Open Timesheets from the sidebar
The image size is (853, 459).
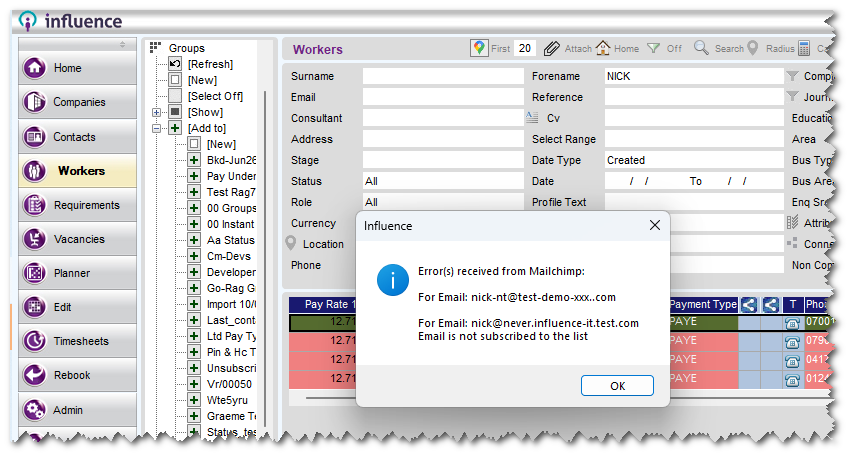point(77,341)
